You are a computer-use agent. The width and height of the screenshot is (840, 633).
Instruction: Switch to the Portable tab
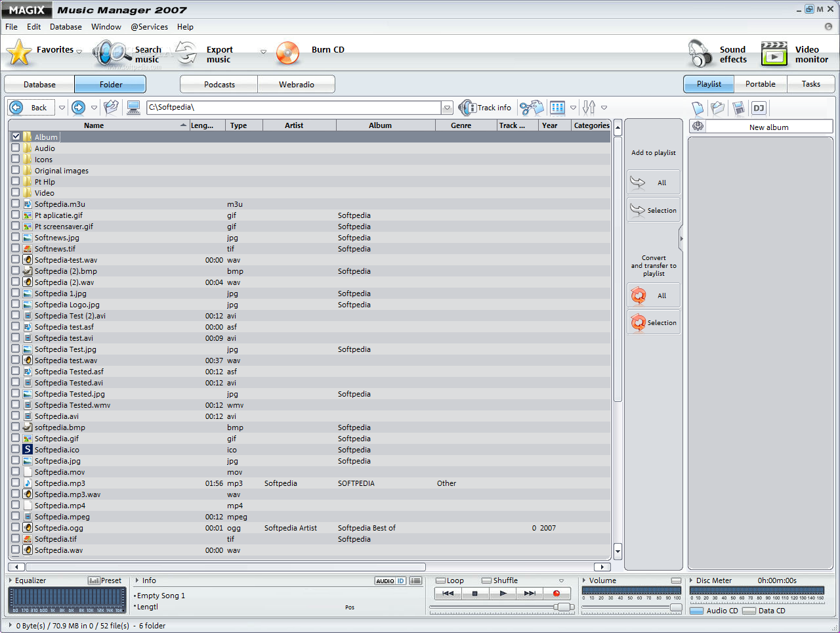(761, 84)
